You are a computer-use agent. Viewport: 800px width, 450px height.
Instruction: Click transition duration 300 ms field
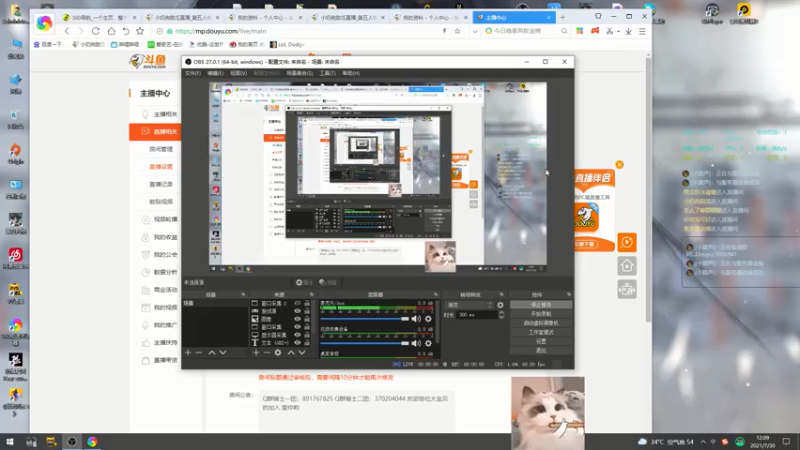476,315
